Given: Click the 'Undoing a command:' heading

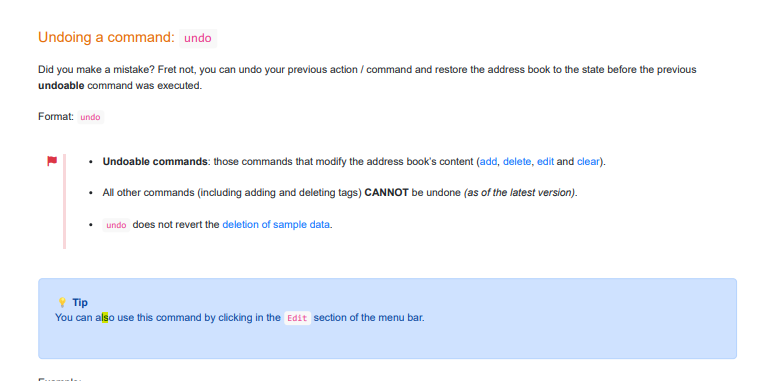Looking at the screenshot, I should (x=106, y=38).
